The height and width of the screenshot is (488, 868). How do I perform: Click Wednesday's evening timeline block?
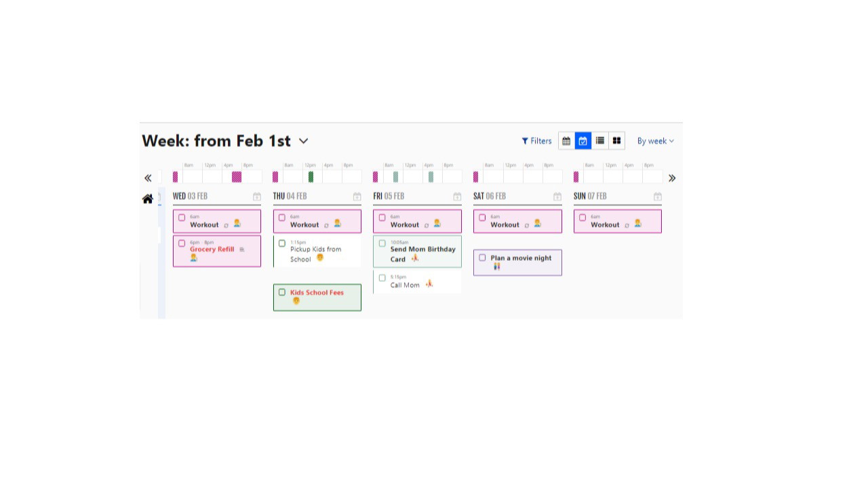(x=237, y=177)
